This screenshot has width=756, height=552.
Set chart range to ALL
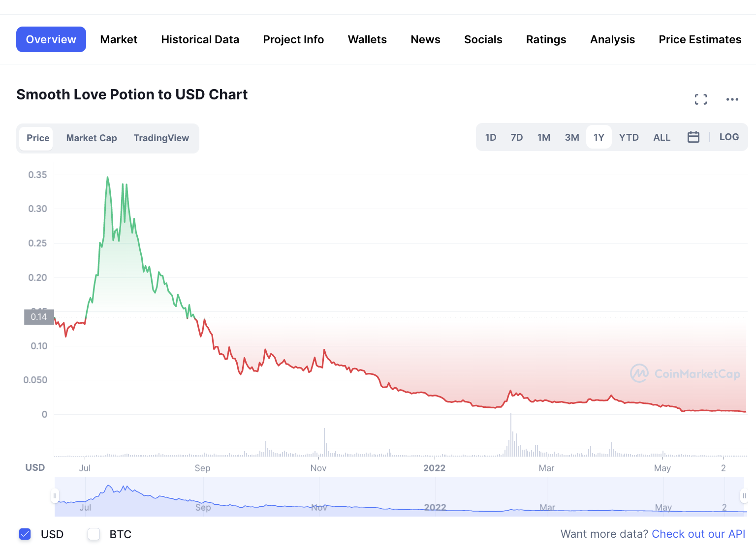(662, 137)
